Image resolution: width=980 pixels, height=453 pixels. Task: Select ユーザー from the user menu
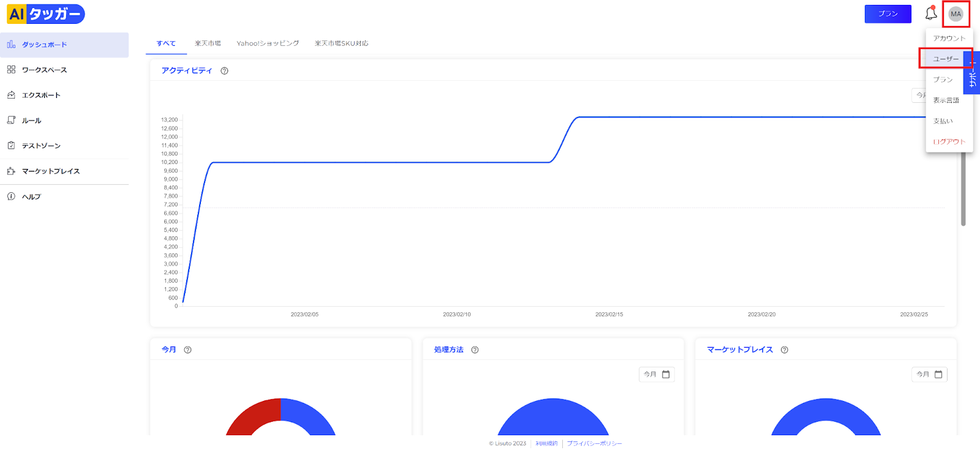(x=946, y=59)
